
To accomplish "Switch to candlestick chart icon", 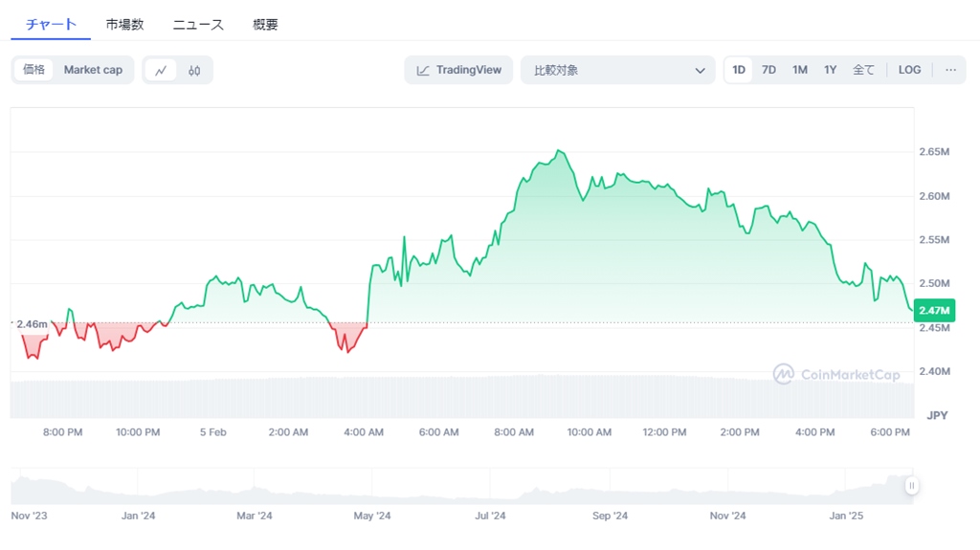I will [x=194, y=70].
